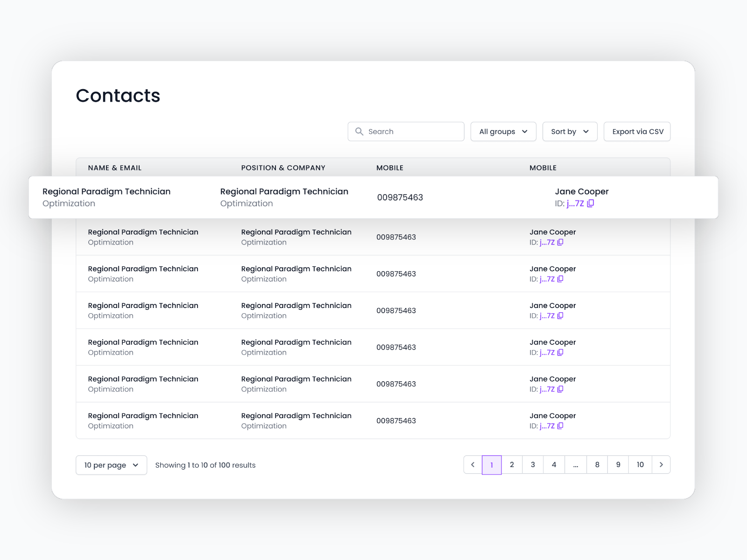Image resolution: width=747 pixels, height=560 pixels.
Task: Select page 10 in the pagination
Action: click(x=640, y=465)
